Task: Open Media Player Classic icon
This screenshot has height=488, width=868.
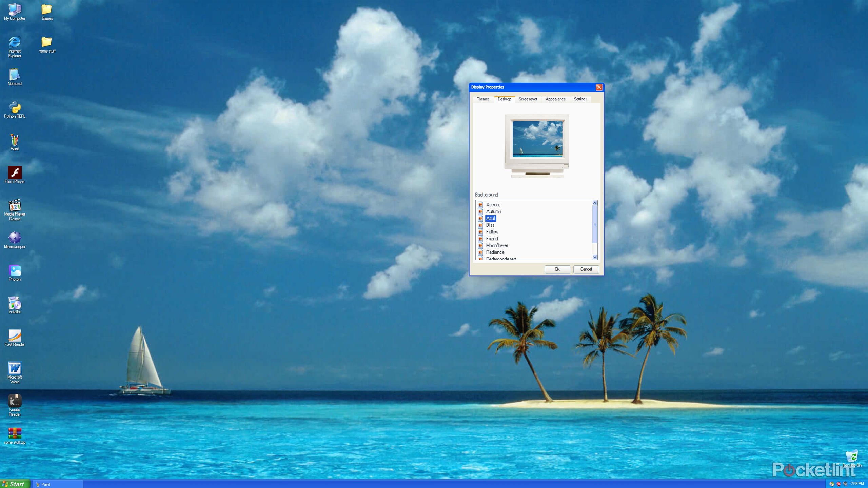Action: point(15,210)
